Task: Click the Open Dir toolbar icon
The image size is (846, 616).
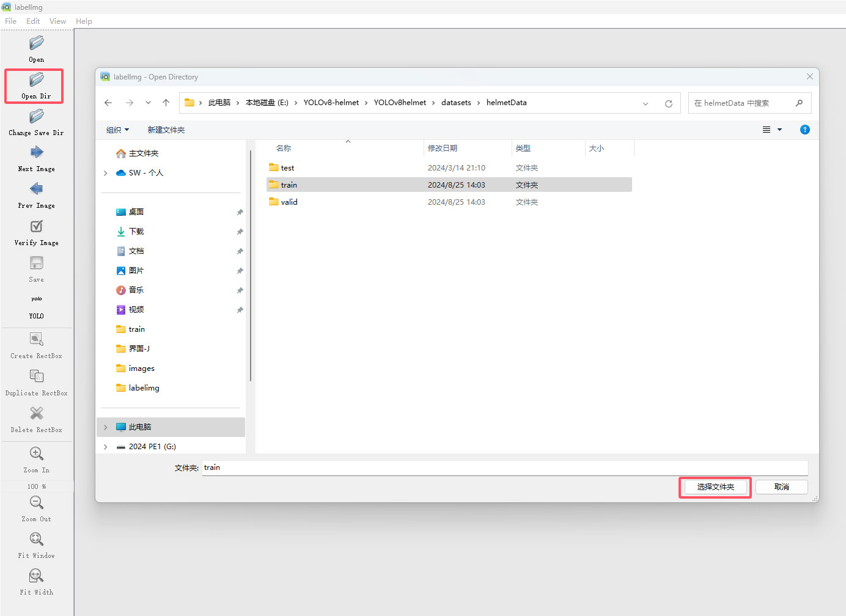Action: 36,81
